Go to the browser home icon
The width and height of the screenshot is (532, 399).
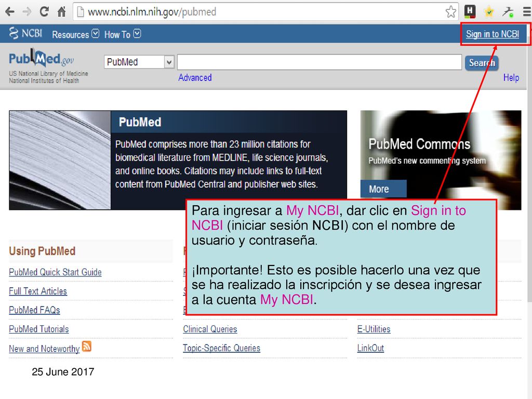pyautogui.click(x=61, y=12)
